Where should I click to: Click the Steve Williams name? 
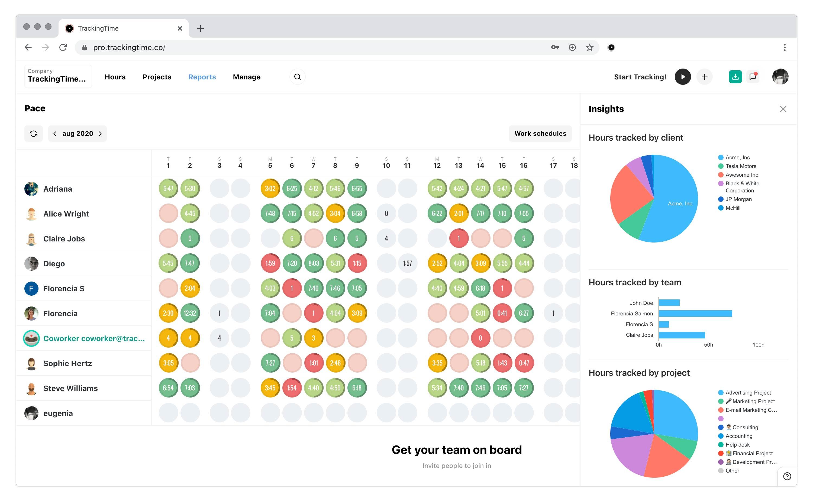(x=70, y=388)
